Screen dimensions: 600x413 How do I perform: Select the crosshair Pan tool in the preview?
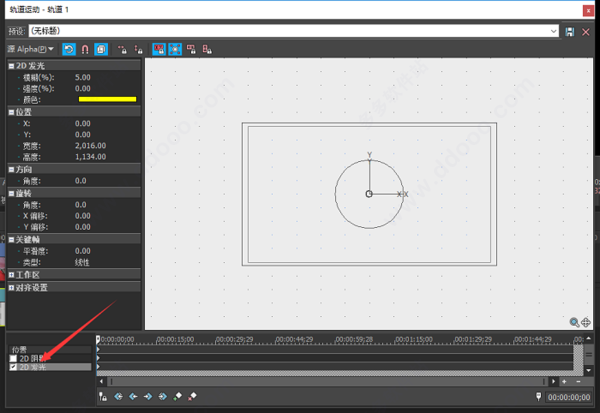586,322
